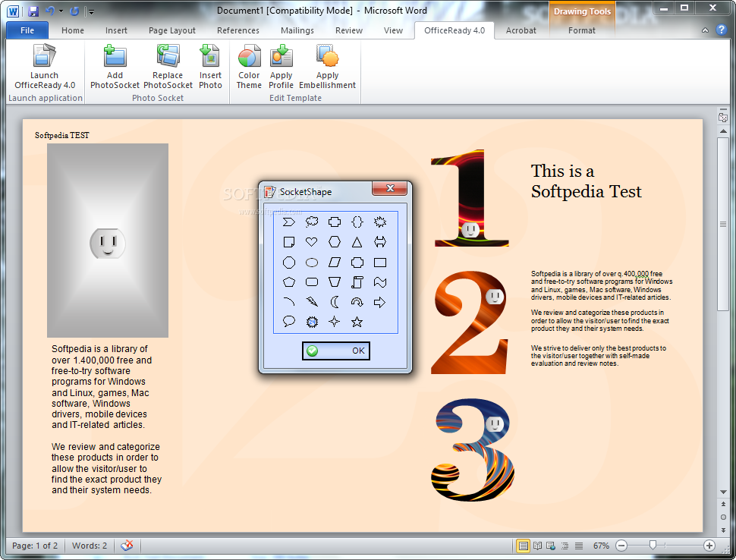The width and height of the screenshot is (736, 560).
Task: Choose the octagon shape
Action: pyautogui.click(x=289, y=263)
